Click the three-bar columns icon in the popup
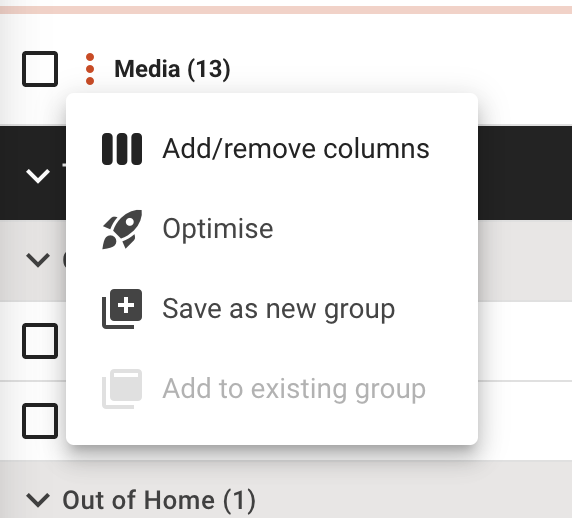This screenshot has width=572, height=518. (122, 149)
